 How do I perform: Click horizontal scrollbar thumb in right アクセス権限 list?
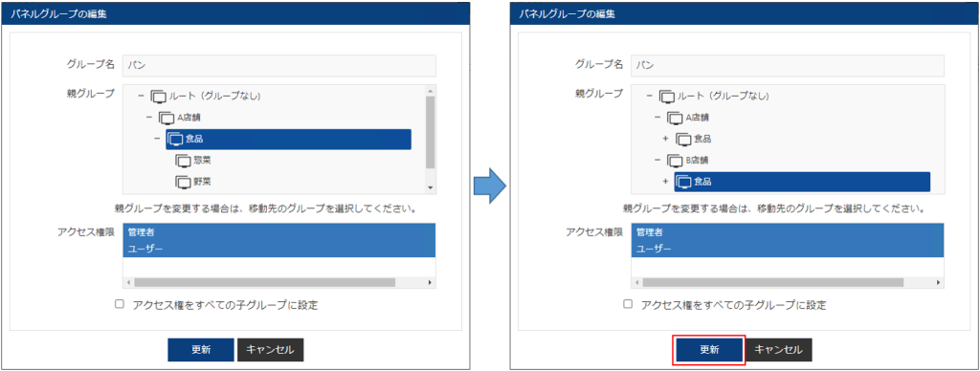coord(773,282)
